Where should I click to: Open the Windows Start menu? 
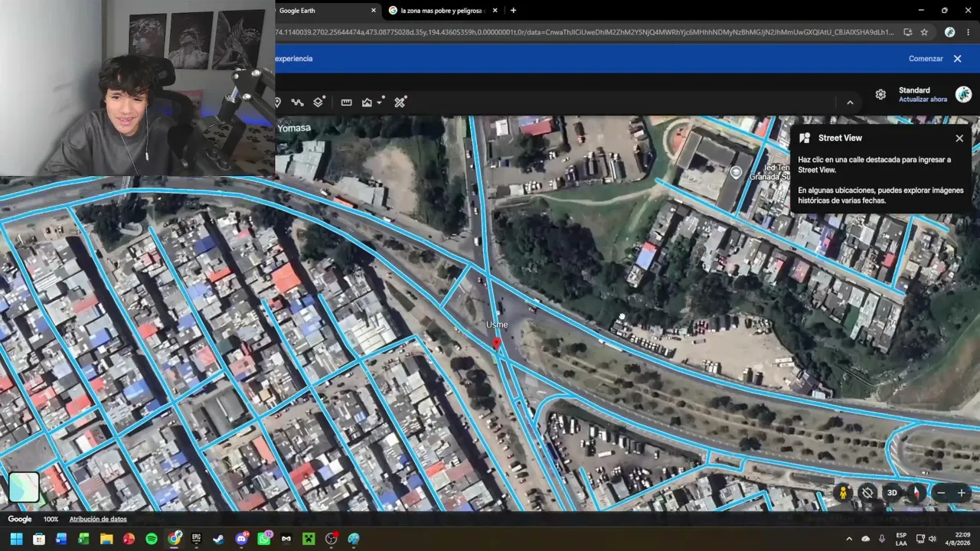coord(16,539)
